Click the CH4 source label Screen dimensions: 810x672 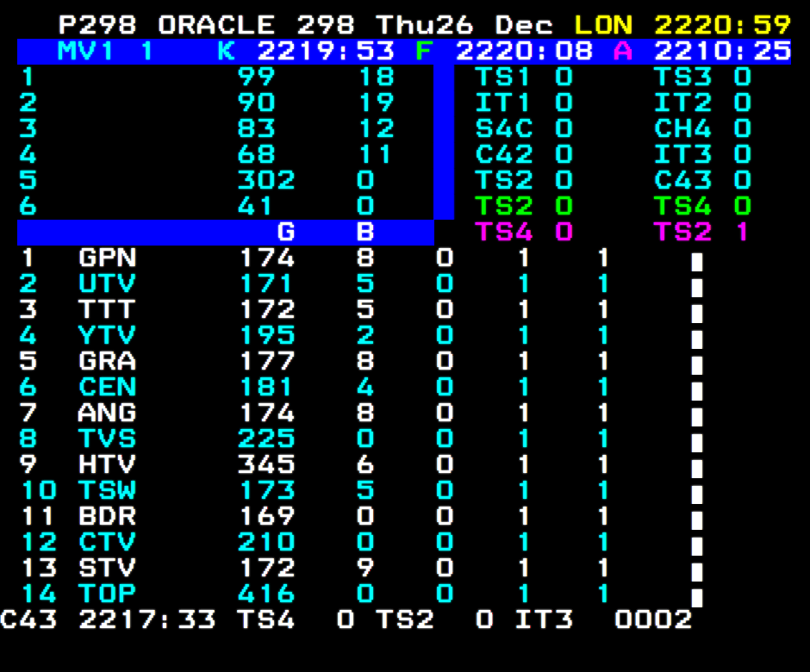click(x=682, y=128)
